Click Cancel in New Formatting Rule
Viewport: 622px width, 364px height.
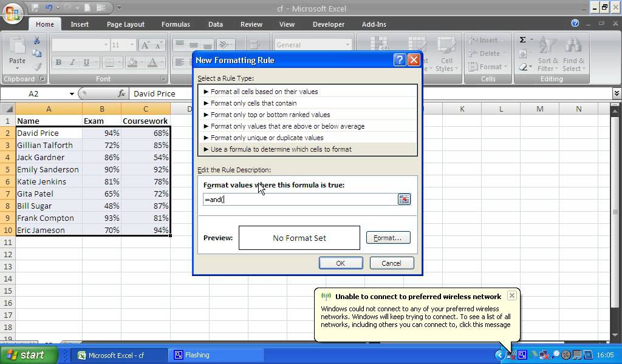point(392,263)
